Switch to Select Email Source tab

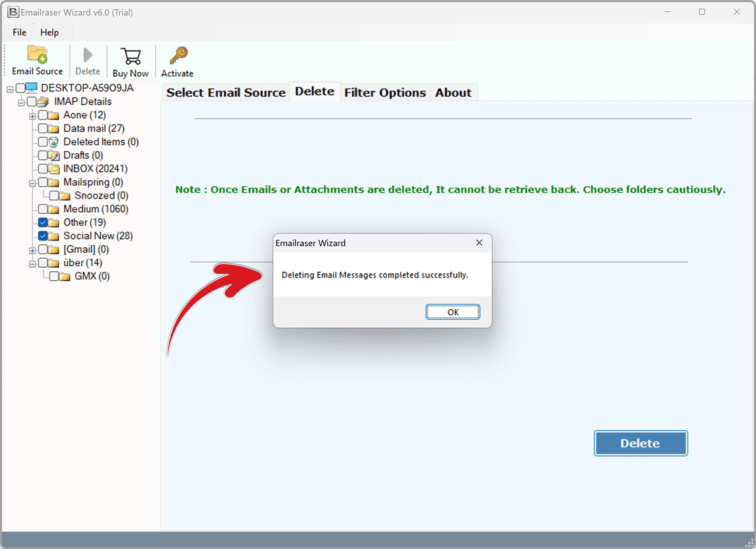click(226, 93)
